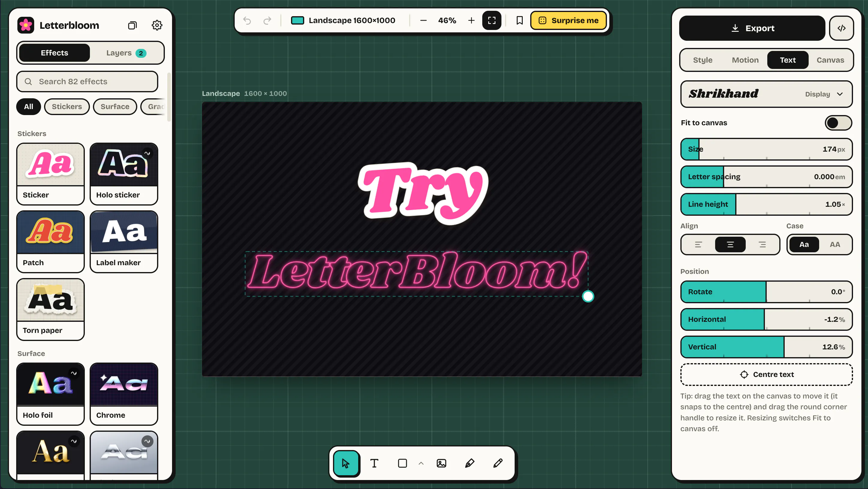Apply the Torn paper effect thumbnail

click(50, 309)
